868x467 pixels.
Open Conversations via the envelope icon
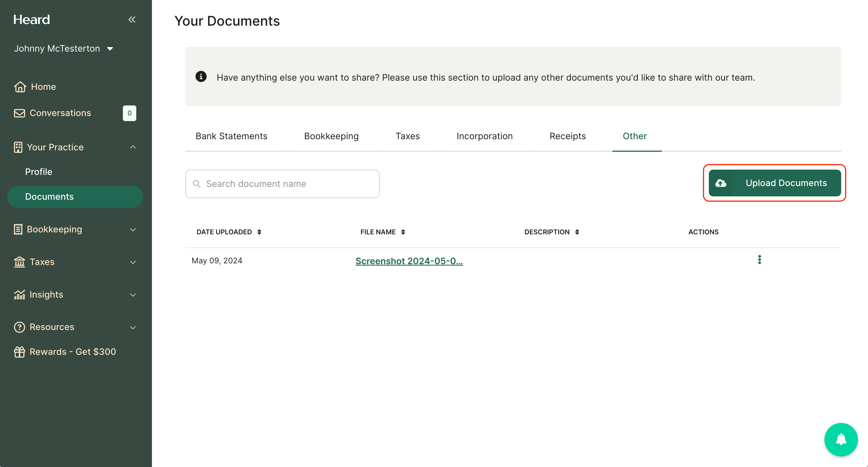pyautogui.click(x=19, y=113)
